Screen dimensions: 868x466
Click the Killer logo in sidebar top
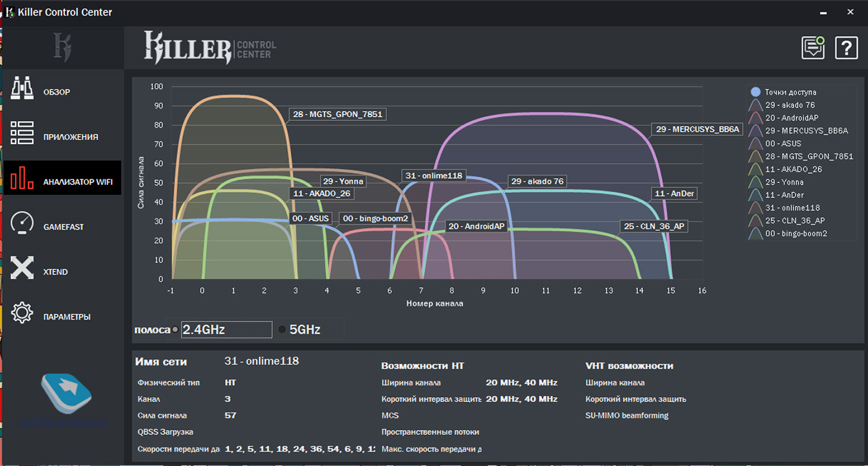pos(62,47)
